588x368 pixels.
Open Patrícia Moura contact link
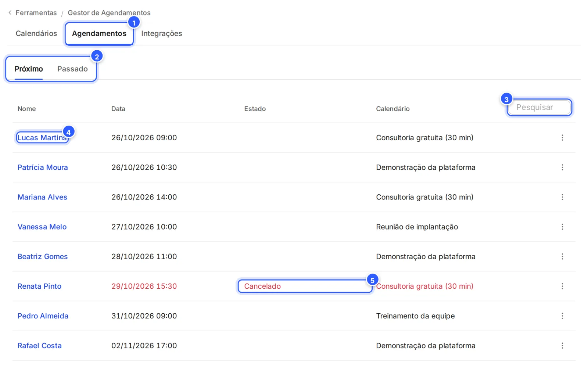tap(43, 167)
